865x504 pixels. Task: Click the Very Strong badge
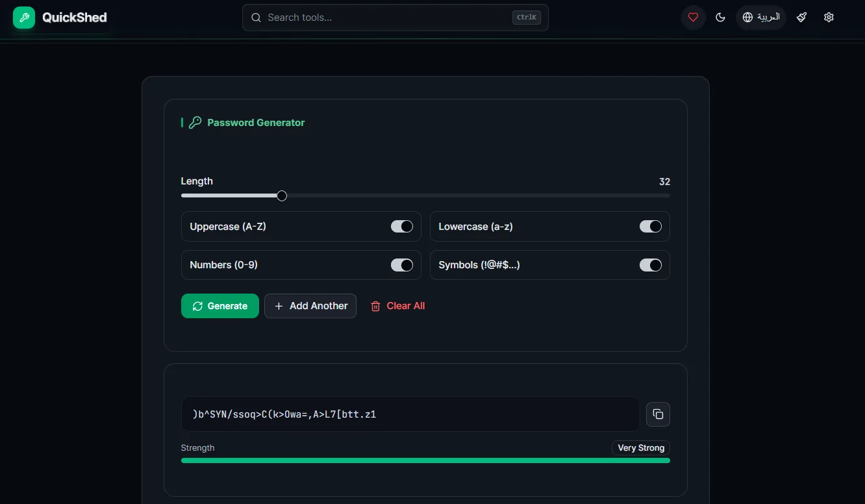tap(641, 447)
